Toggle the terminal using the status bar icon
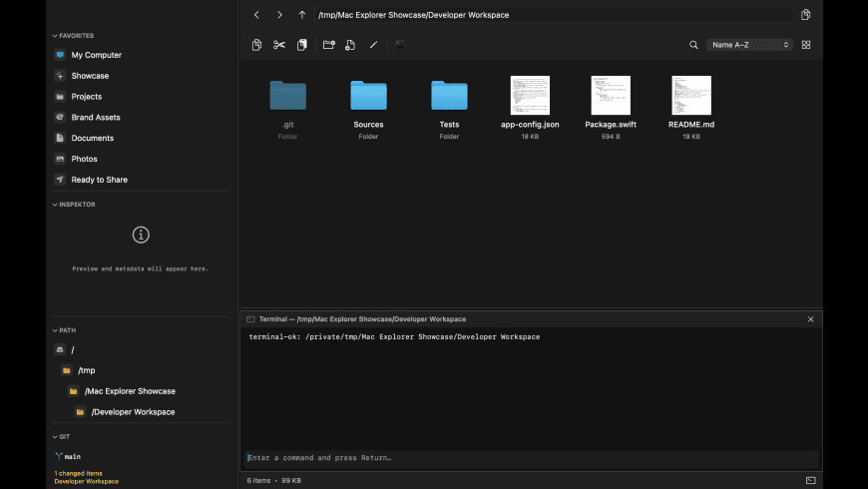The image size is (868, 489). (x=810, y=481)
